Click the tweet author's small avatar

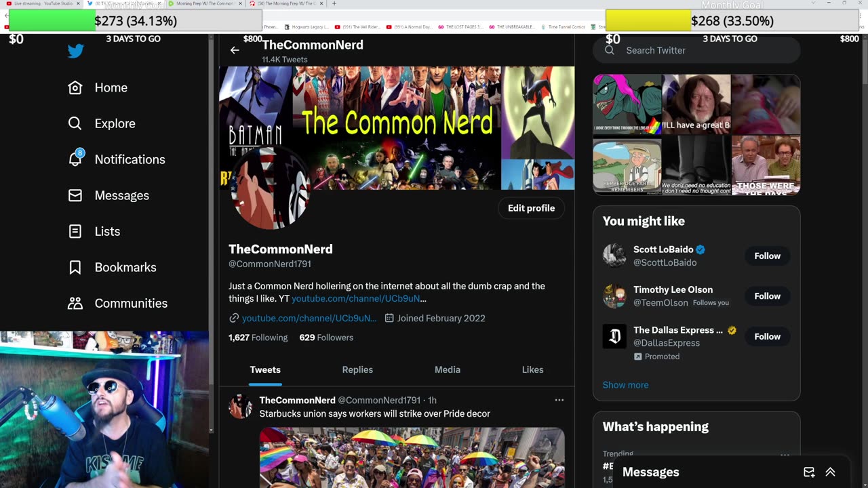click(240, 407)
